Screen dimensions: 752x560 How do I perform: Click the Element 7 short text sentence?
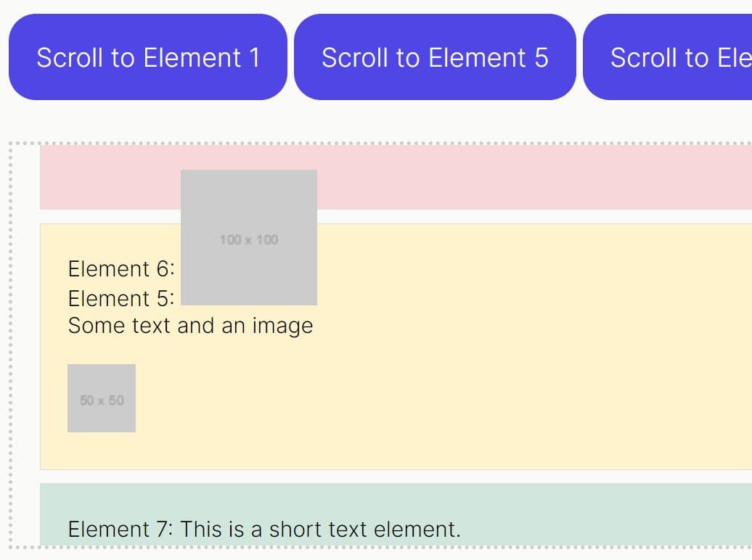click(264, 529)
